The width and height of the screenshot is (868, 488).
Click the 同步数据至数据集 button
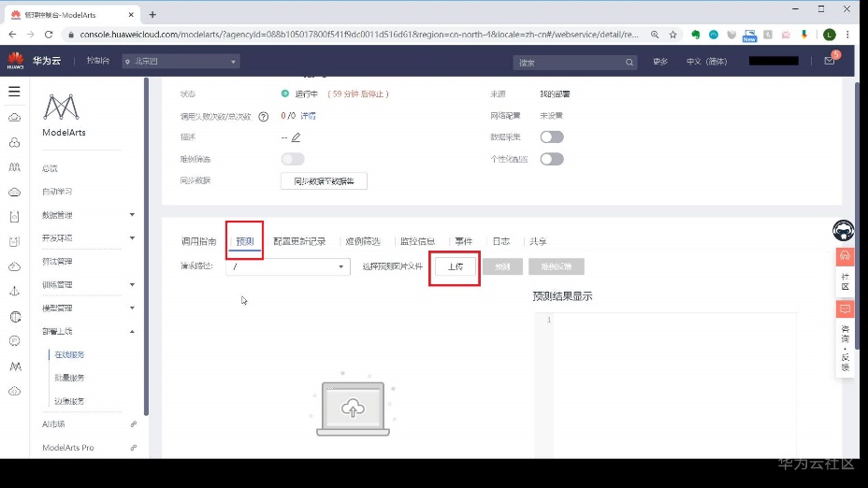tap(324, 181)
